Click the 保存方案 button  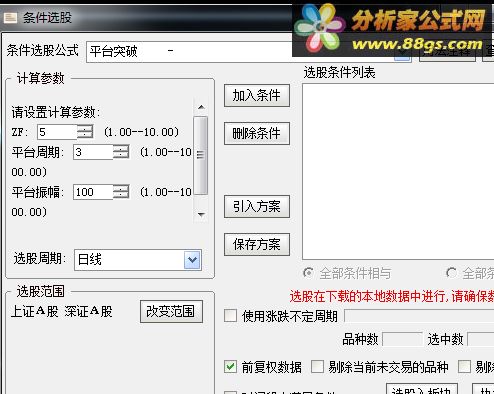257,244
